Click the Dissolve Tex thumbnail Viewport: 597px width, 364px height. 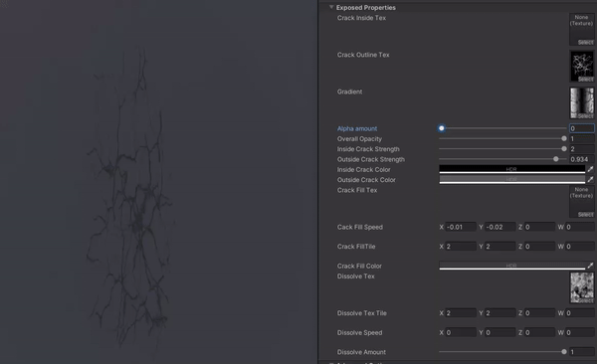pos(581,287)
